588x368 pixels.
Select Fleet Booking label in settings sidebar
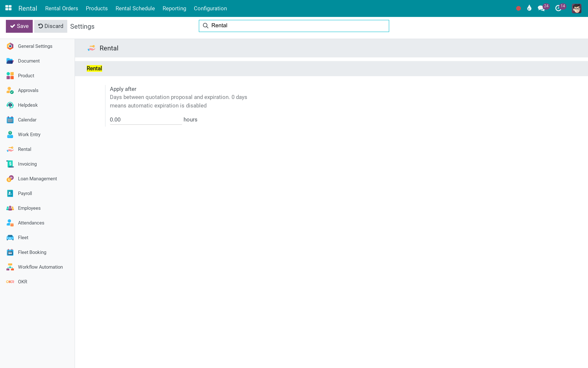click(x=32, y=252)
